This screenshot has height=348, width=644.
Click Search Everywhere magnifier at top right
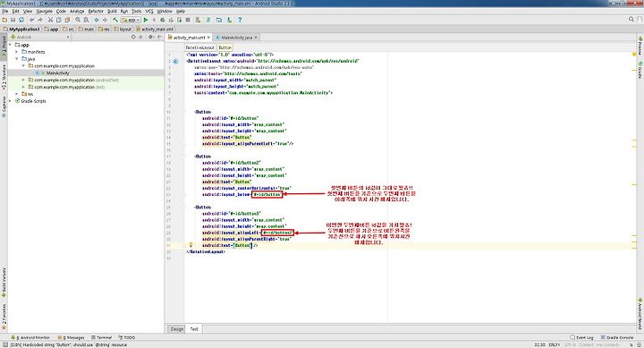click(x=631, y=20)
